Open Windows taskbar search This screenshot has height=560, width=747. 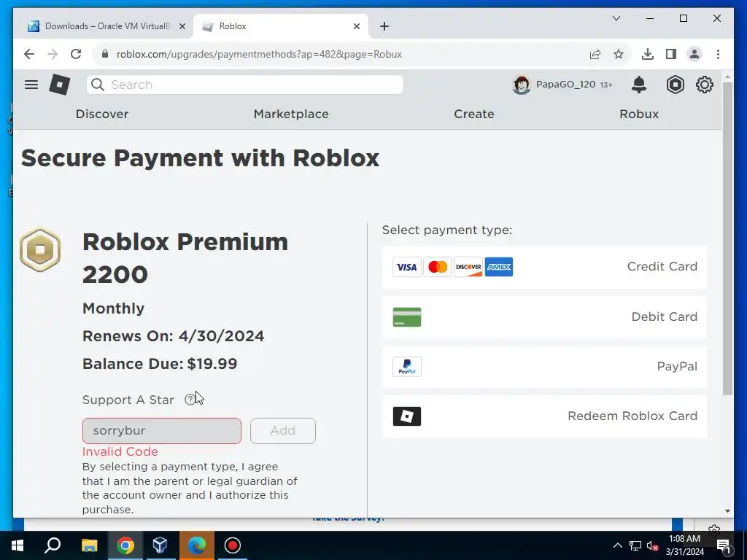[x=53, y=545]
